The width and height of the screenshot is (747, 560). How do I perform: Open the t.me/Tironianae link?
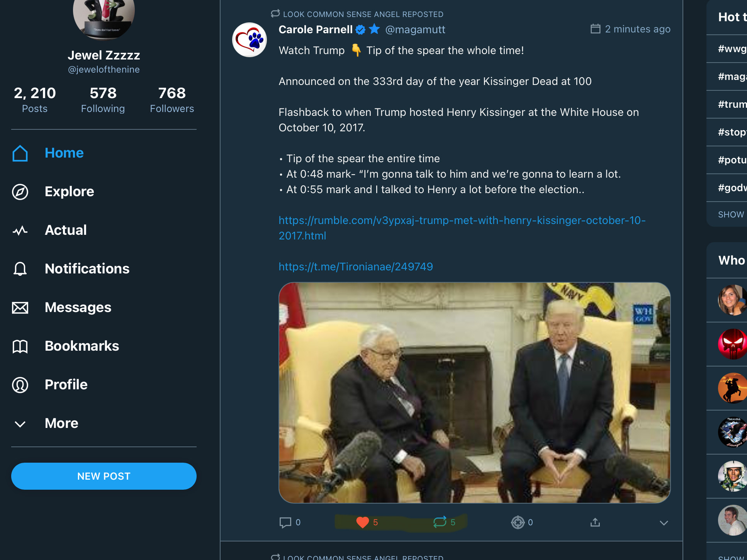pos(356,267)
